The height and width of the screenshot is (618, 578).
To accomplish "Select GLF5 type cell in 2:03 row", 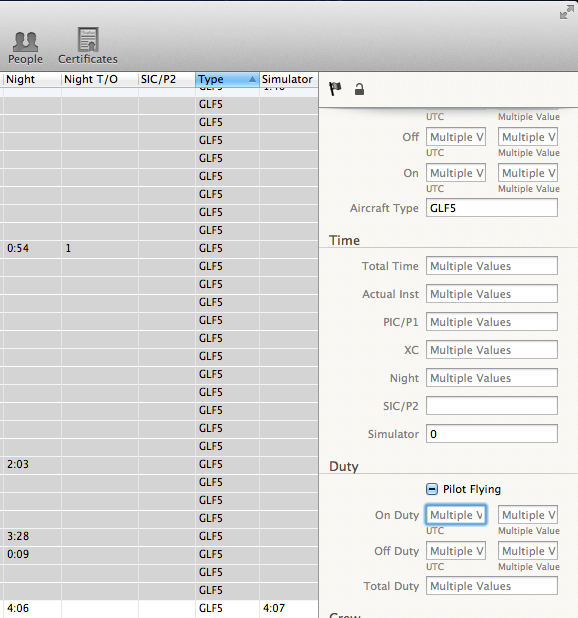I will click(x=227, y=464).
